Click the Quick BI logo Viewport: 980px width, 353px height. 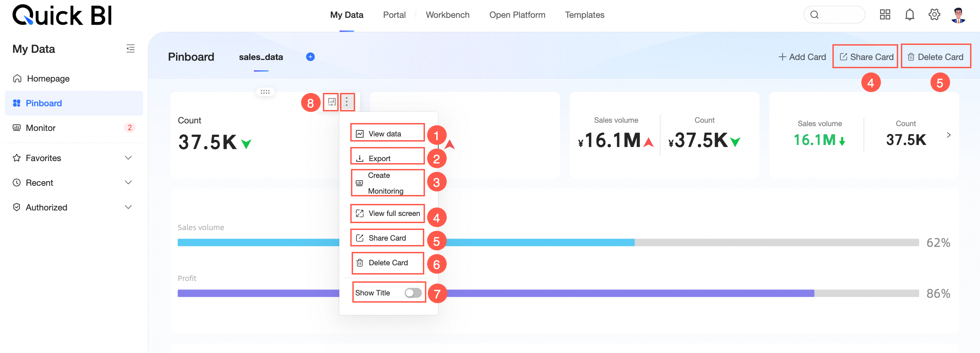62,15
